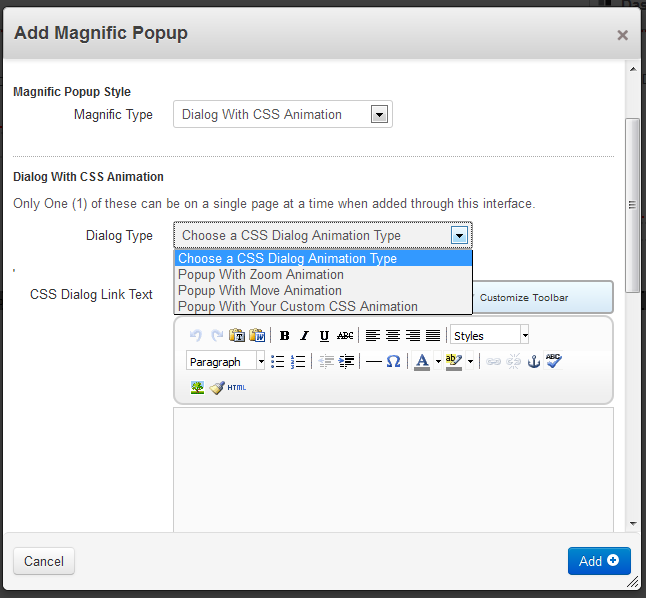Click the Unlink broken chain icon
The width and height of the screenshot is (646, 598).
pyautogui.click(x=513, y=361)
